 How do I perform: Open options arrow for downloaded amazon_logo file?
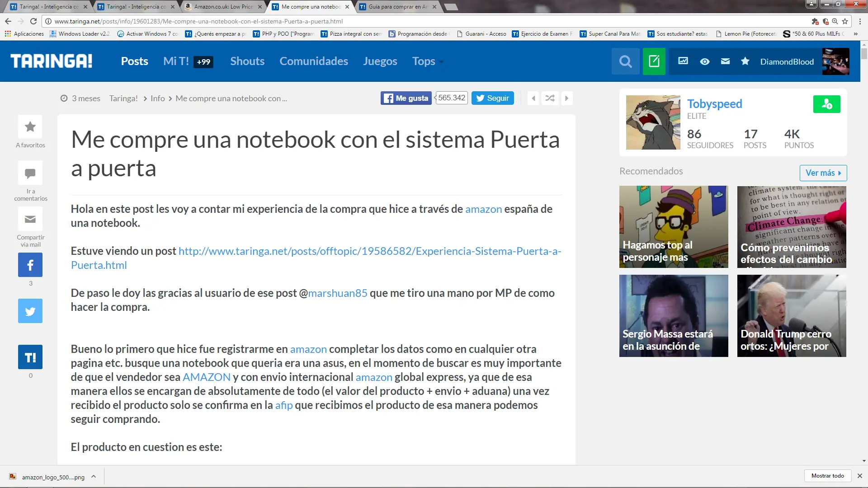94,476
